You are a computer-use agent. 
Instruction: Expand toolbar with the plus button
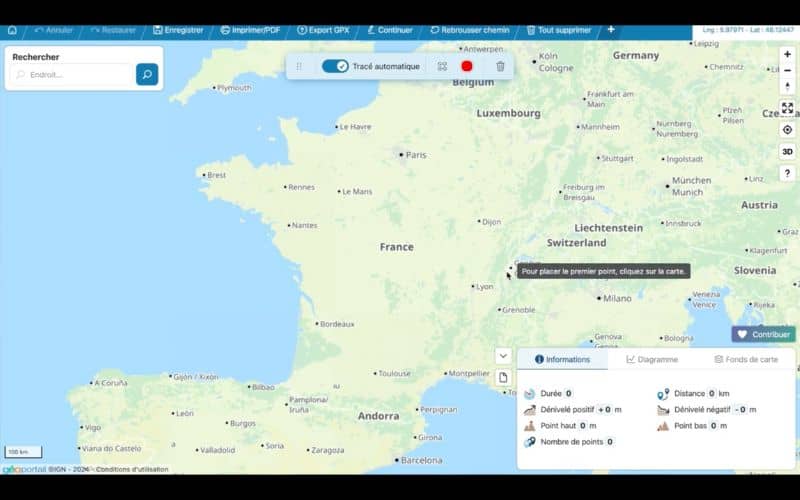pyautogui.click(x=611, y=30)
